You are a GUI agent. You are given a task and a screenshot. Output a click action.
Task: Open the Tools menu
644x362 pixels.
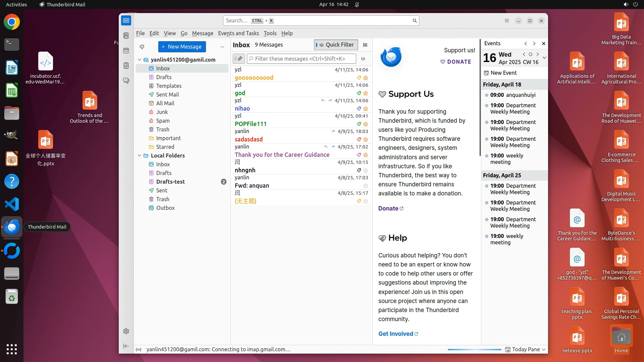tap(270, 33)
